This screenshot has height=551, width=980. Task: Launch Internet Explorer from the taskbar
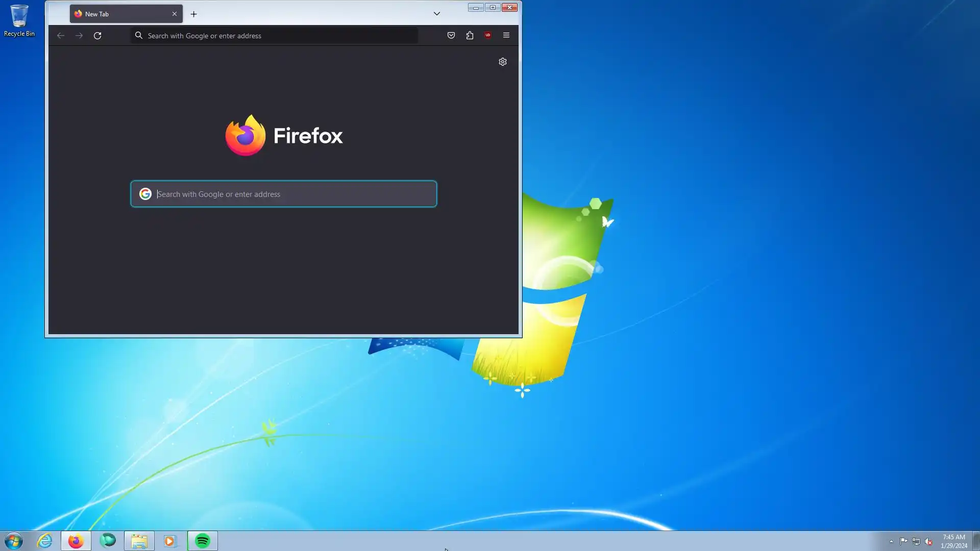click(45, 541)
